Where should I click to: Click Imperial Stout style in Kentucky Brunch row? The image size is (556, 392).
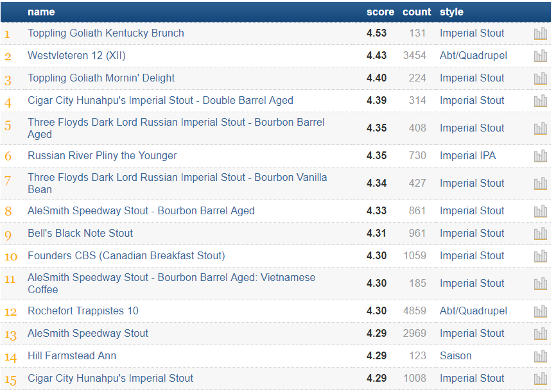click(472, 33)
